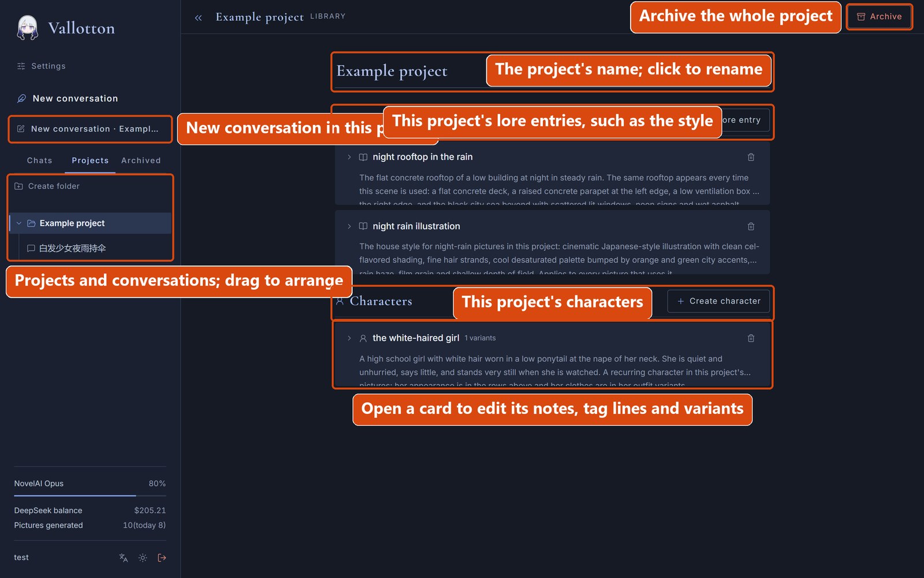Click the person icon of the white-haired girl

tap(363, 338)
